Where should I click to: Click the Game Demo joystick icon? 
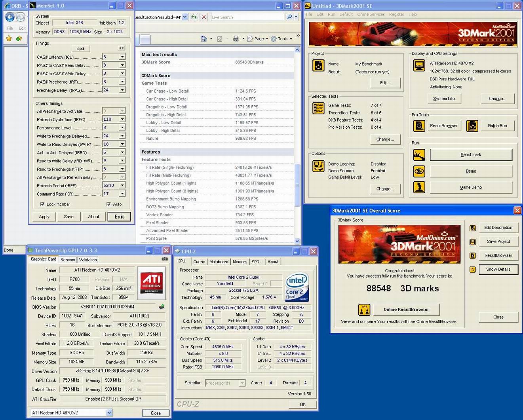click(419, 187)
